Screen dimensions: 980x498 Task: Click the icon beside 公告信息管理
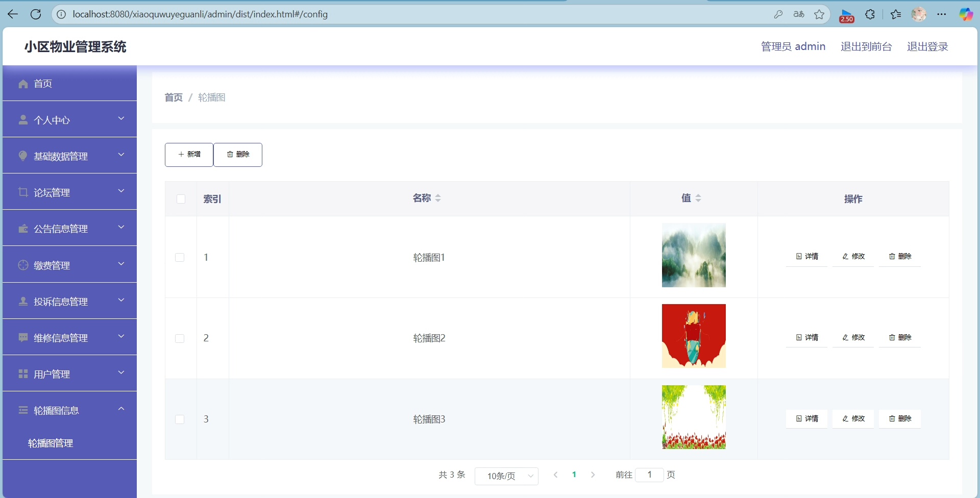(23, 229)
